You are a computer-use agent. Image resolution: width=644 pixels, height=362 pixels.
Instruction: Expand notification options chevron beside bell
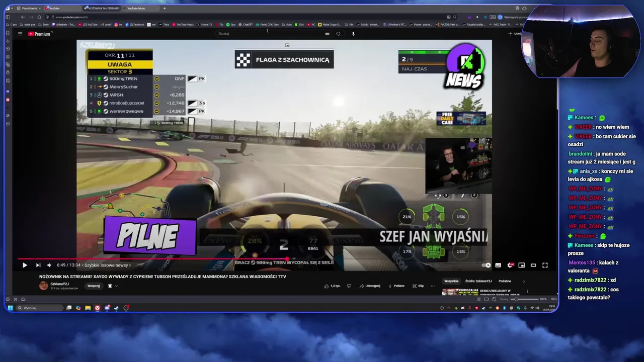(x=116, y=286)
